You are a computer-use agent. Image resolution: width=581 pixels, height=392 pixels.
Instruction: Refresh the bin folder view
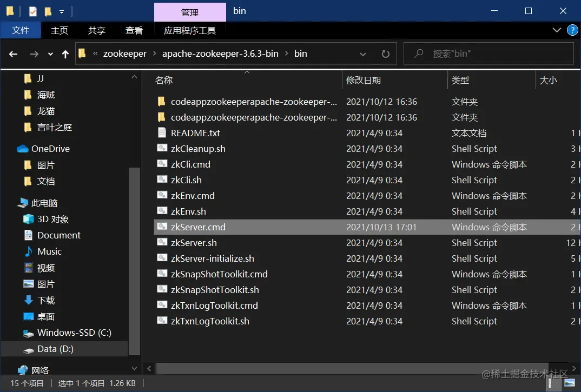[385, 54]
